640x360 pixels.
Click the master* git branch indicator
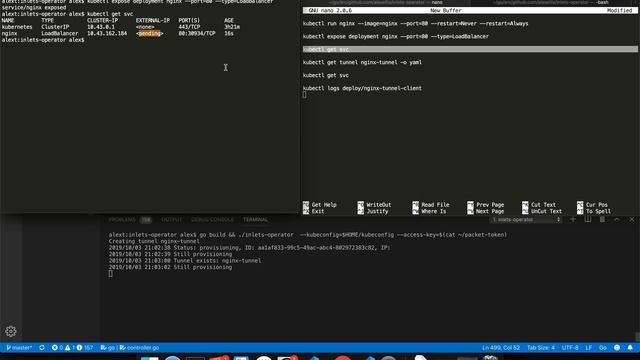[x=19, y=348]
